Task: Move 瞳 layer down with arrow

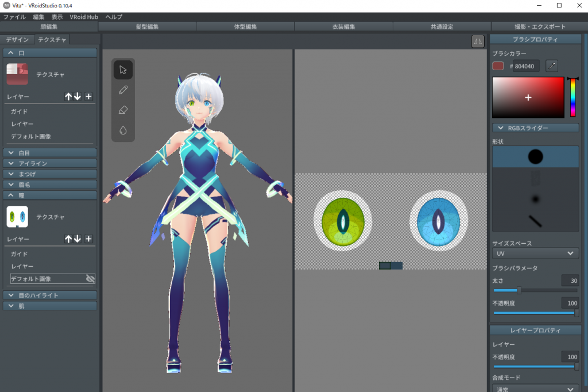Action: pos(78,239)
